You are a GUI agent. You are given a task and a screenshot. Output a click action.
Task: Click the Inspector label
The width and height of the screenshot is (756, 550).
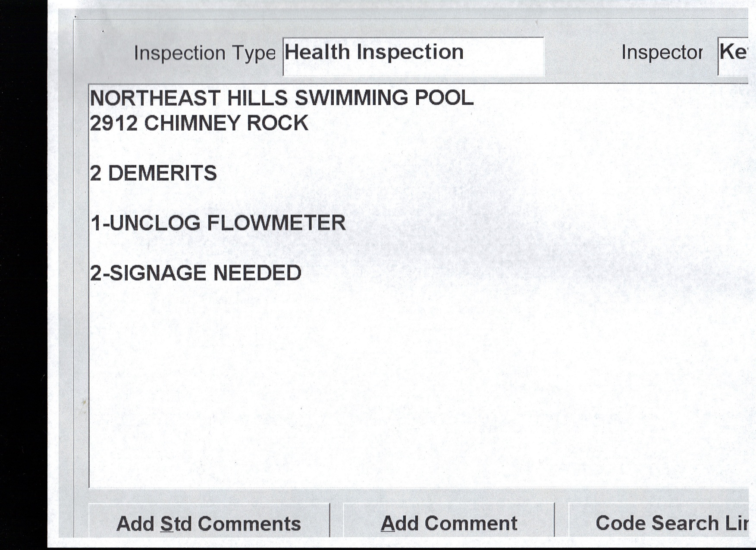pyautogui.click(x=662, y=53)
